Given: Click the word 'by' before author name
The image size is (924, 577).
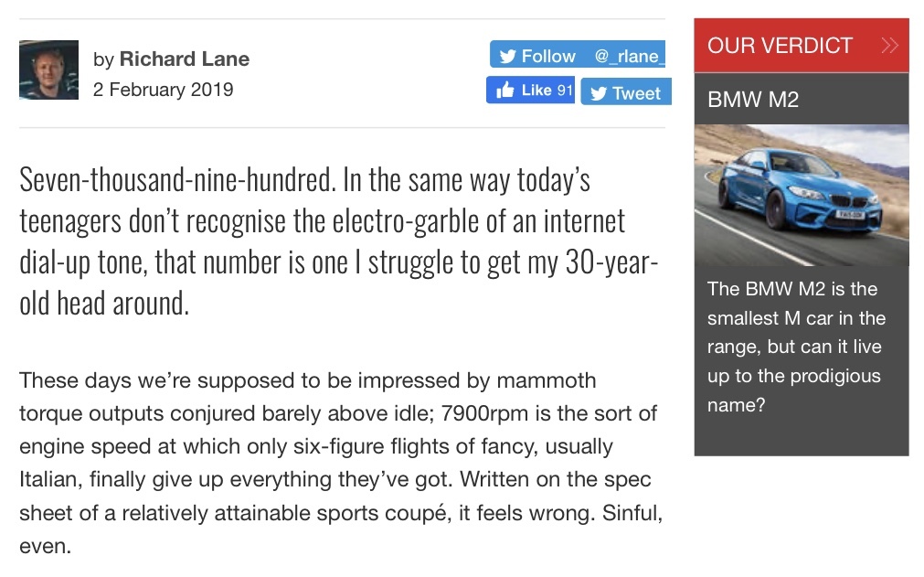Looking at the screenshot, I should 103,59.
